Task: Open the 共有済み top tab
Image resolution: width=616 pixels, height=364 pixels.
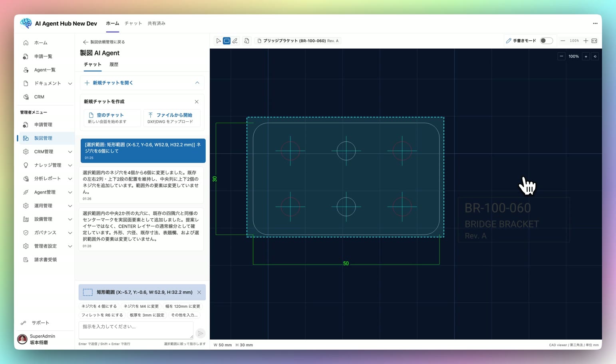Action: (x=157, y=24)
